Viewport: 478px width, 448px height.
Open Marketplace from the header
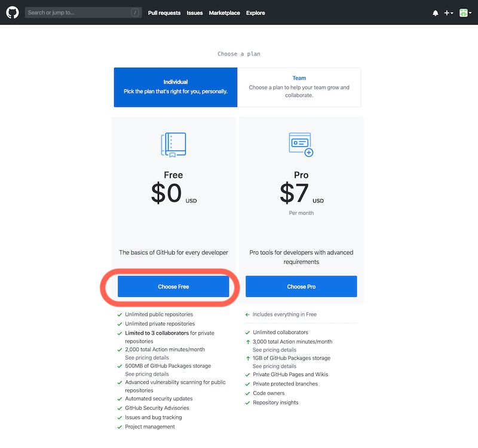(225, 13)
